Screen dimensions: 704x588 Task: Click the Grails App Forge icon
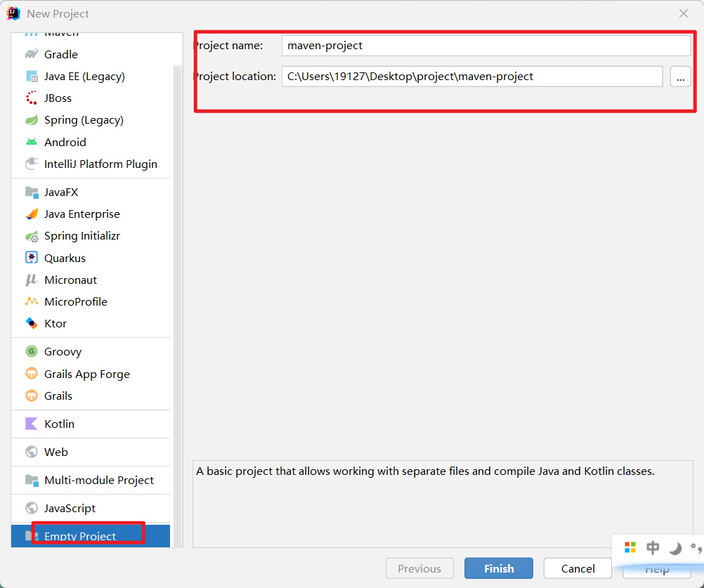tap(32, 374)
